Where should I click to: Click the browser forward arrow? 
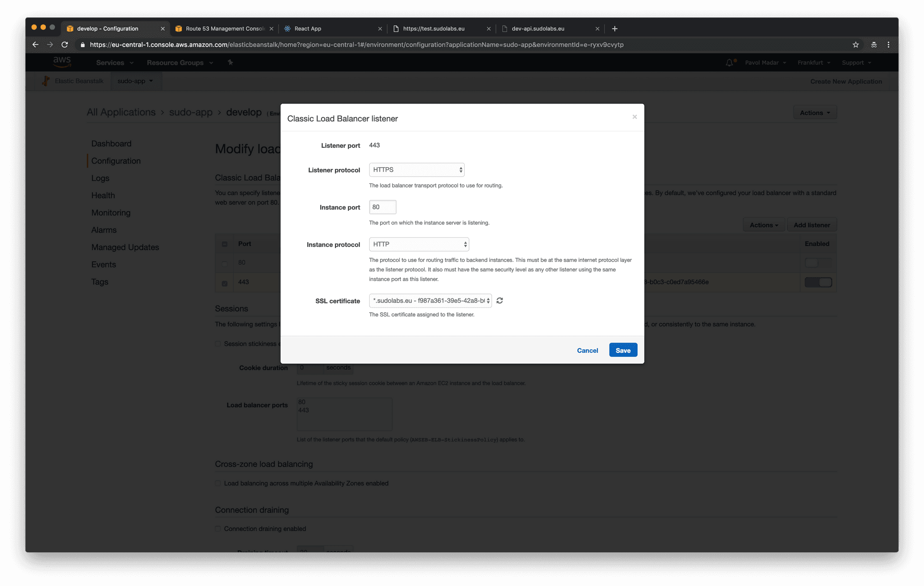50,45
